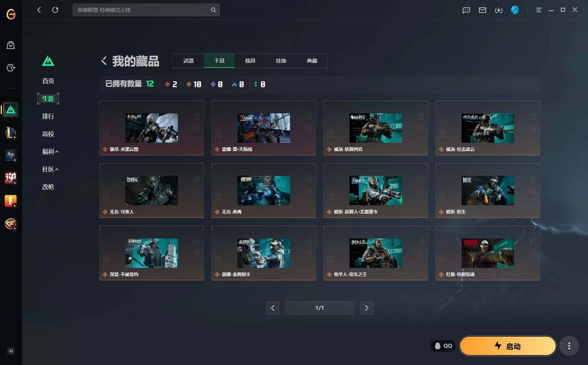Open the 威龙-壮志凌云 operator card

(x=488, y=128)
